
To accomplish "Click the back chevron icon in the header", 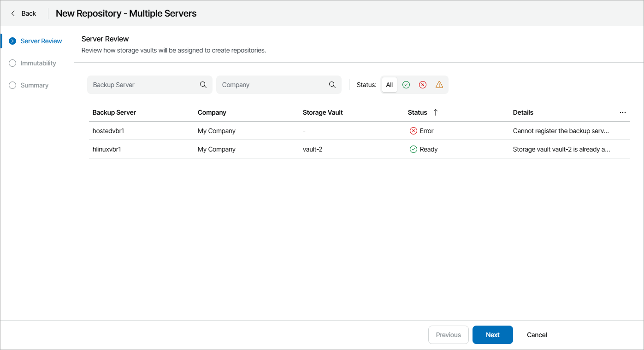I will coord(12,13).
